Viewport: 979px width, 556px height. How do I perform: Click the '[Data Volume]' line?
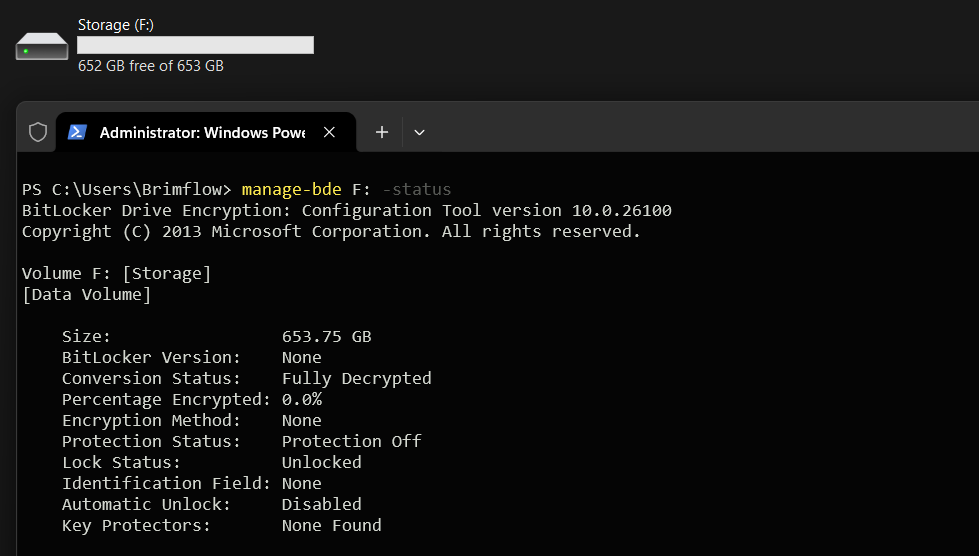point(87,295)
